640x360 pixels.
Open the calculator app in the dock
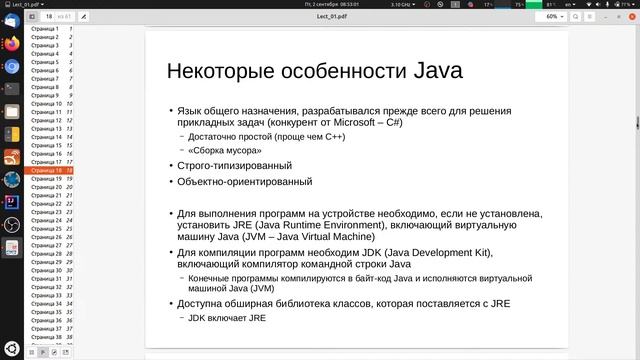(12, 134)
